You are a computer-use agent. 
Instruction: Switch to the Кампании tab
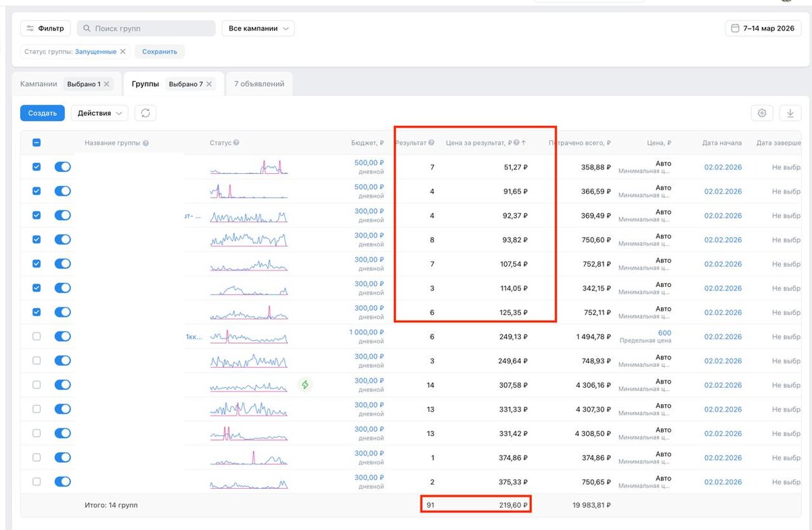tap(39, 84)
